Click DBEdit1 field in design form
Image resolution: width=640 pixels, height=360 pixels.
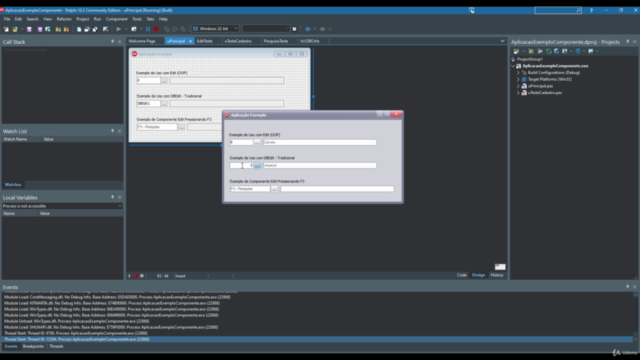click(148, 104)
